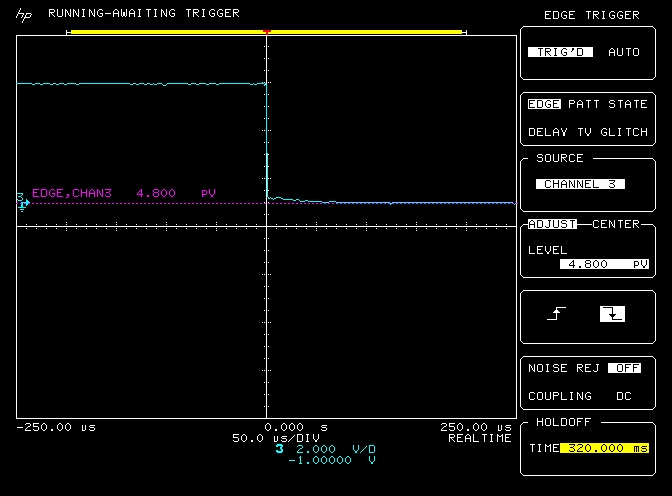
Task: Change COUPLING DC setting
Action: [x=580, y=396]
